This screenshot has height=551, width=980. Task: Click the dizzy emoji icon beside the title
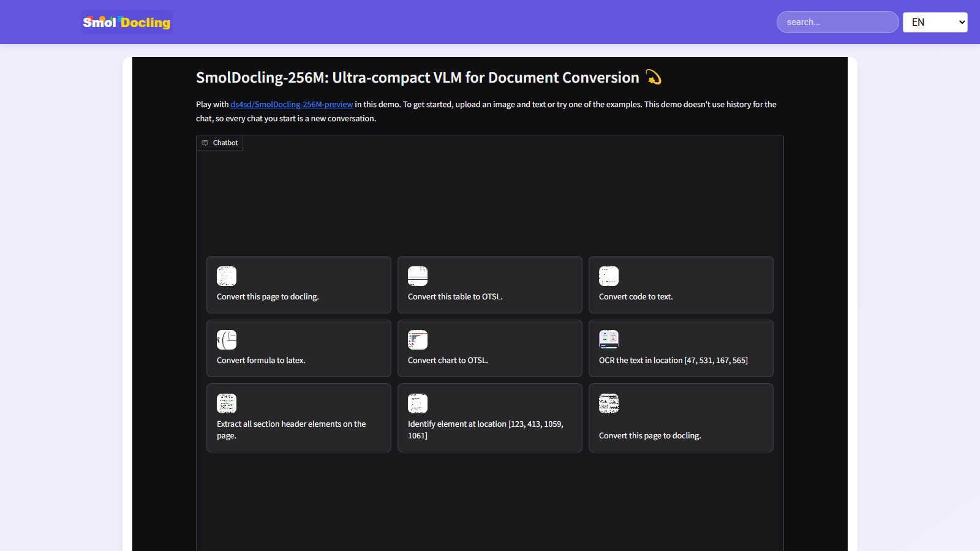pos(654,78)
